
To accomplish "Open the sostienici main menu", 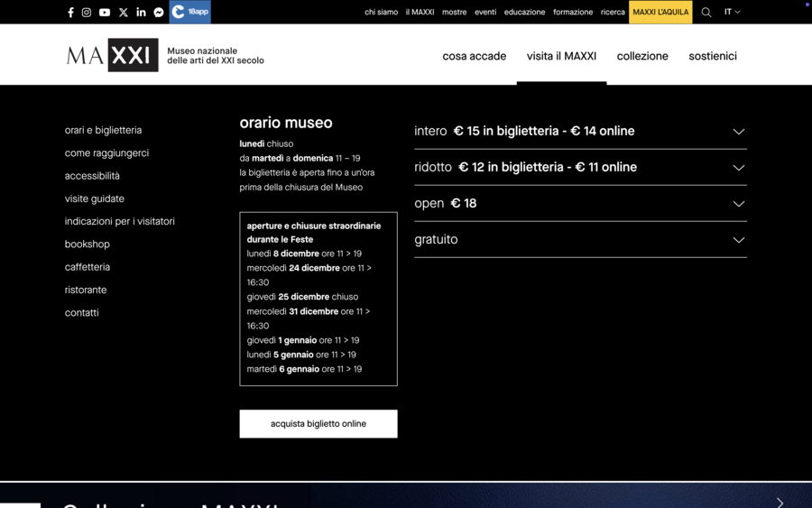I will [713, 56].
